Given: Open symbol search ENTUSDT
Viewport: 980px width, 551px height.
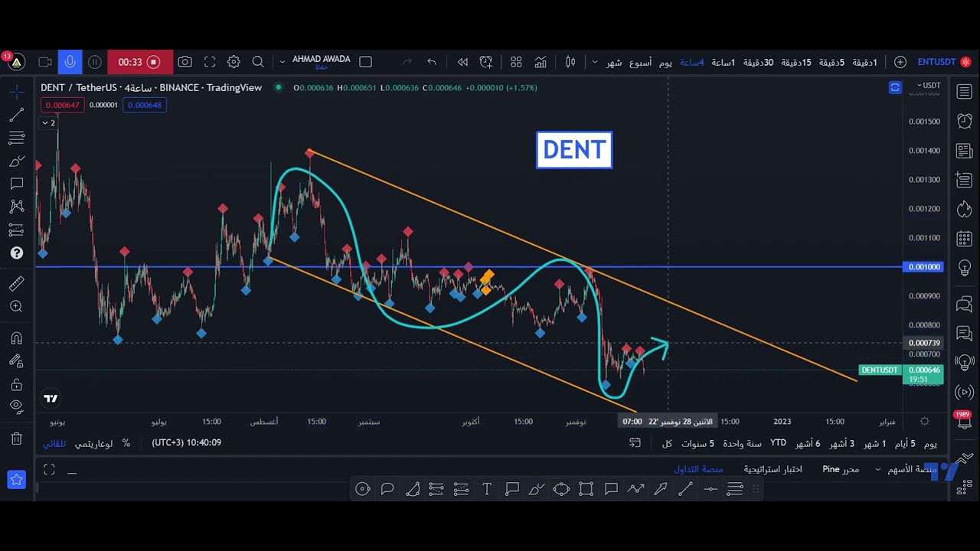Looking at the screenshot, I should (936, 62).
